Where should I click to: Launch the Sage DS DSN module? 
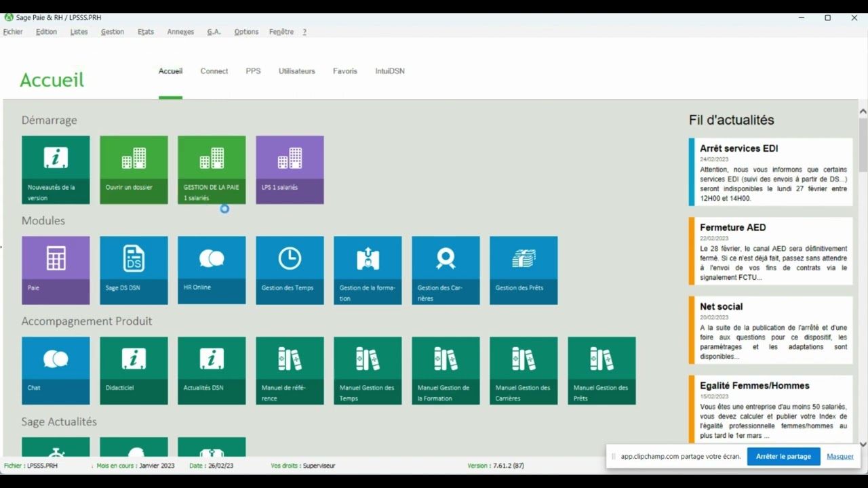(x=134, y=270)
